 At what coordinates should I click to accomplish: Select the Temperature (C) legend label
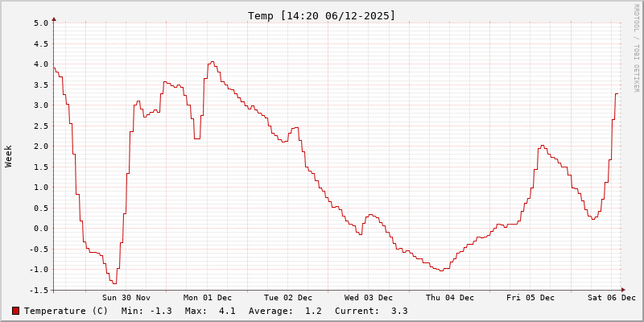pos(66,311)
